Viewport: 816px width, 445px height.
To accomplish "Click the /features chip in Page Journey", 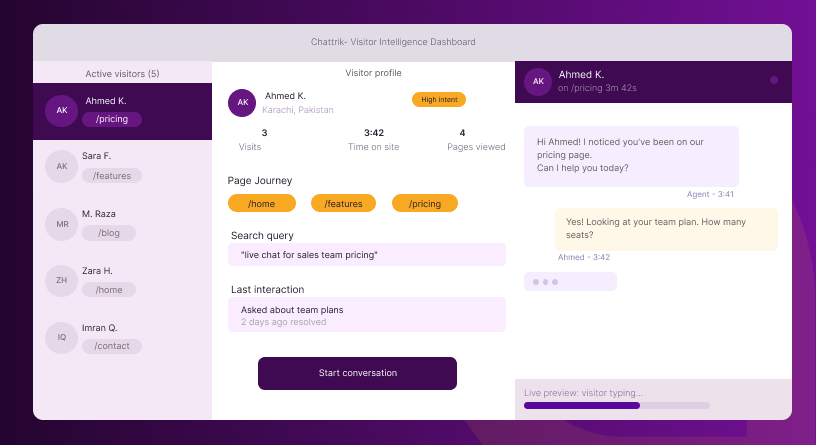I will tap(343, 204).
